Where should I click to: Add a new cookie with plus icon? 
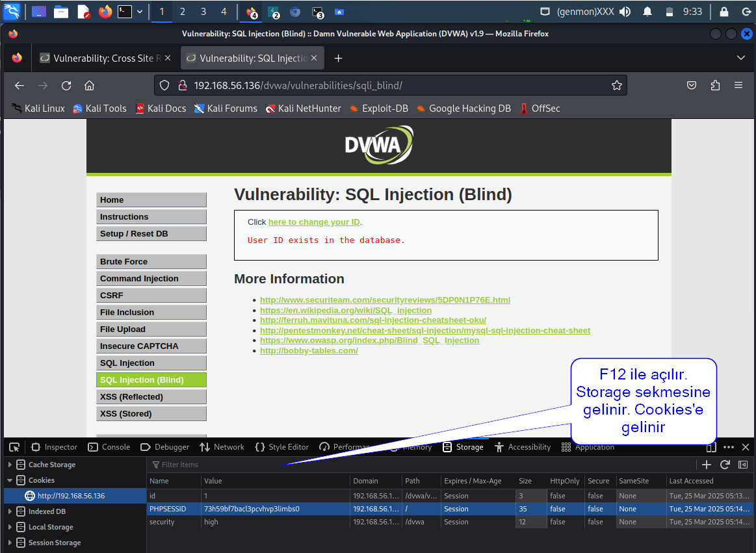click(x=707, y=465)
